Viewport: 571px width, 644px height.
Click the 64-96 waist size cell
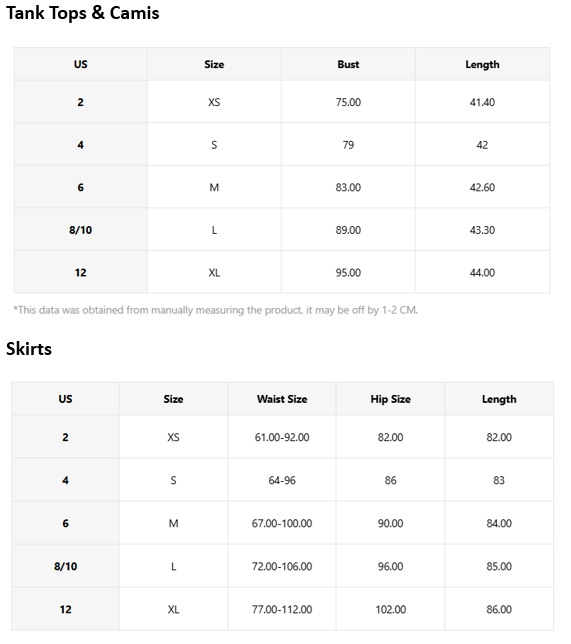pos(282,481)
